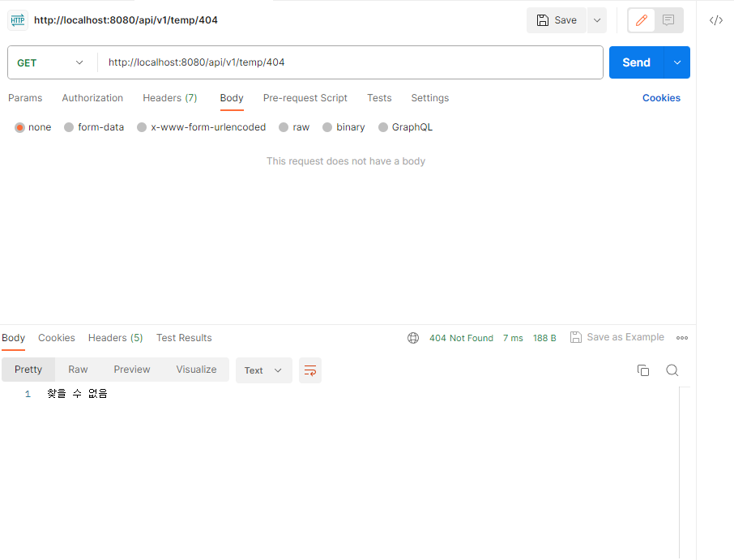This screenshot has width=734, height=560.
Task: Toggle word wrap for the response
Action: tap(310, 370)
